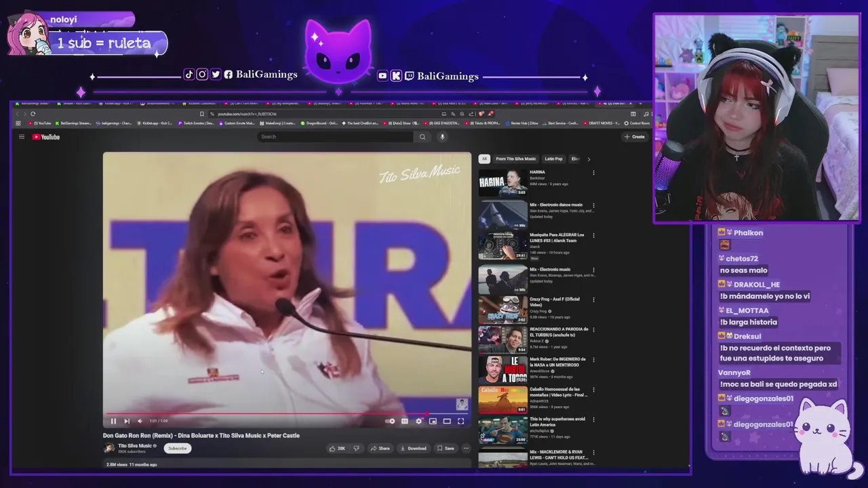
Task: Open the Tito Silva Music channel name
Action: pyautogui.click(x=135, y=446)
